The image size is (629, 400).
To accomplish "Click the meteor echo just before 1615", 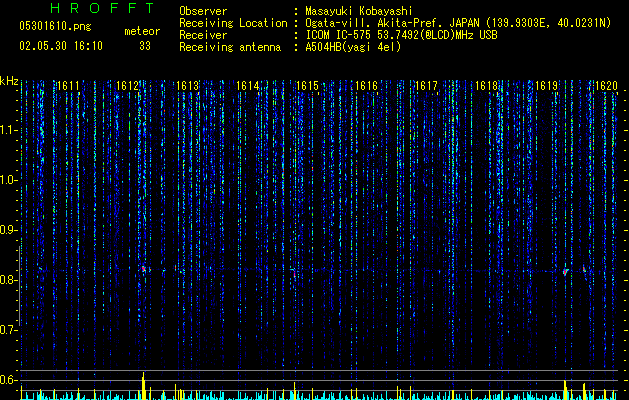I will tap(294, 272).
